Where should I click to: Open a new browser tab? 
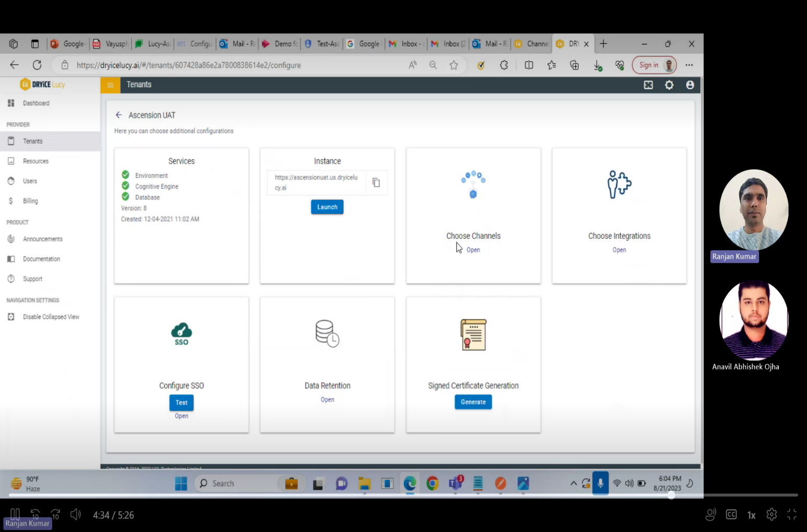tap(604, 44)
